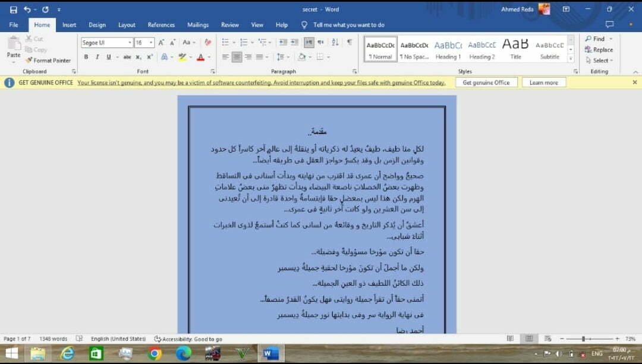Toggle Italic formatting
642x364 pixels.
pyautogui.click(x=97, y=57)
